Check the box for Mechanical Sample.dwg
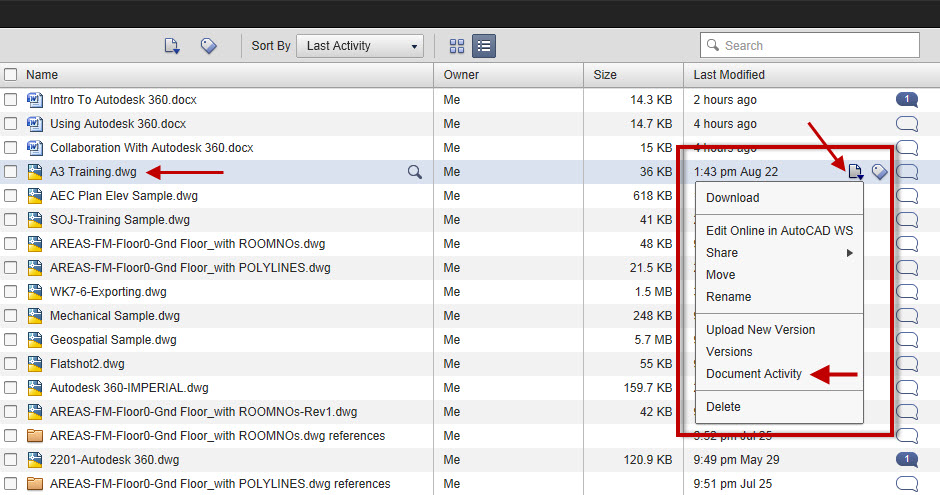This screenshot has width=940, height=495. click(10, 316)
